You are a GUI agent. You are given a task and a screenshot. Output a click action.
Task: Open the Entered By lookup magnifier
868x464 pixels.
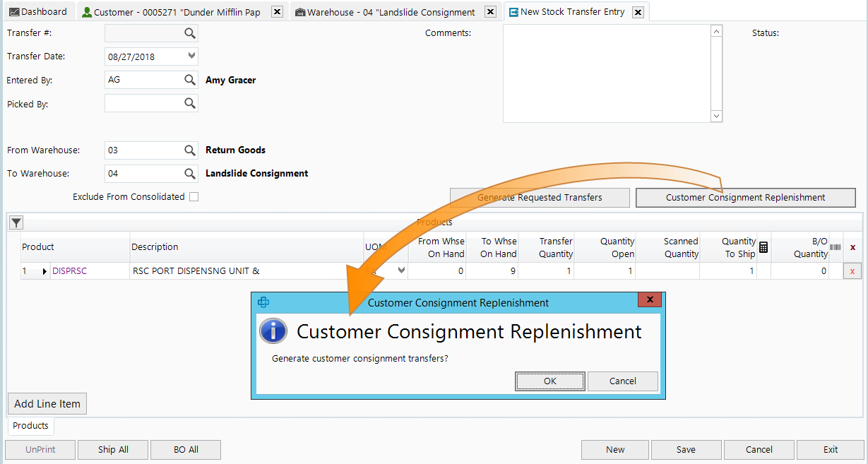189,79
